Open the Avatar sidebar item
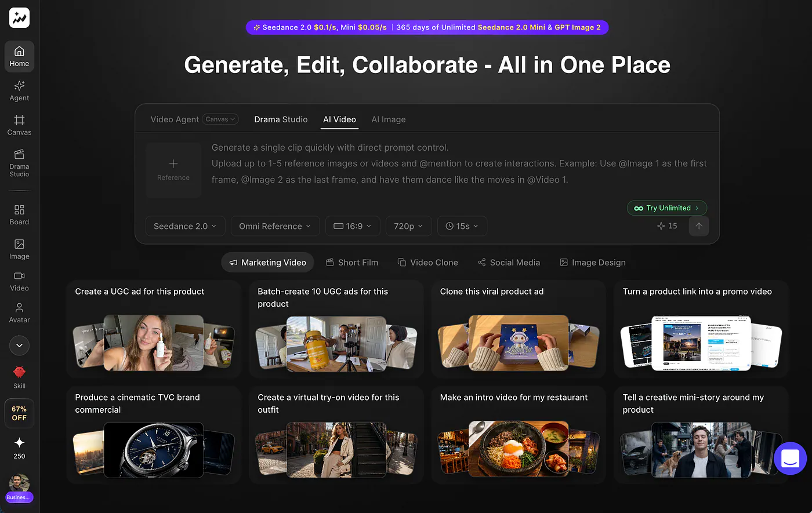Screen dimensions: 812x513 point(19,312)
